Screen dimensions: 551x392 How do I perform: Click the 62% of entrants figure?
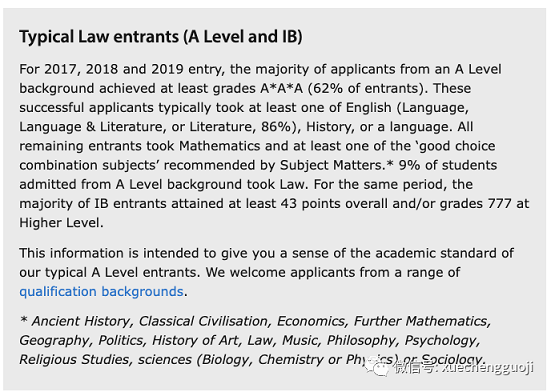(368, 88)
